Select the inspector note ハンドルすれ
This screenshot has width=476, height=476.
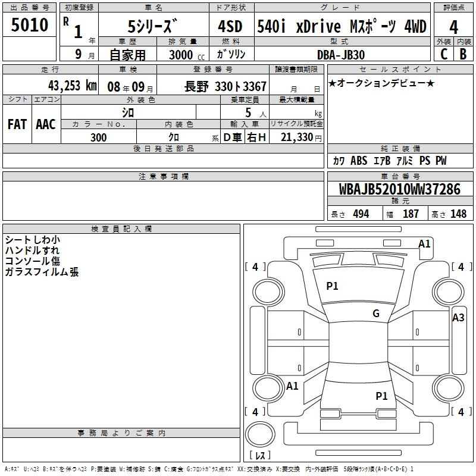32,250
